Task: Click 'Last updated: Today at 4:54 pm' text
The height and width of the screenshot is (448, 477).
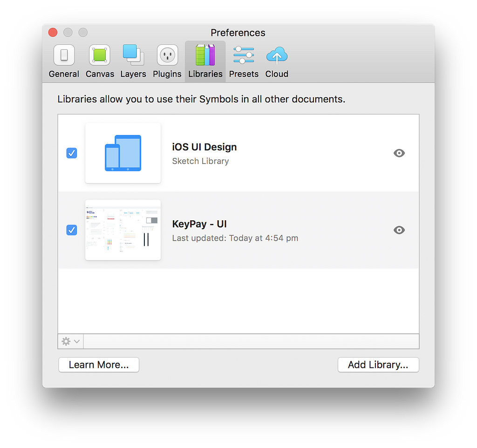Action: click(235, 238)
